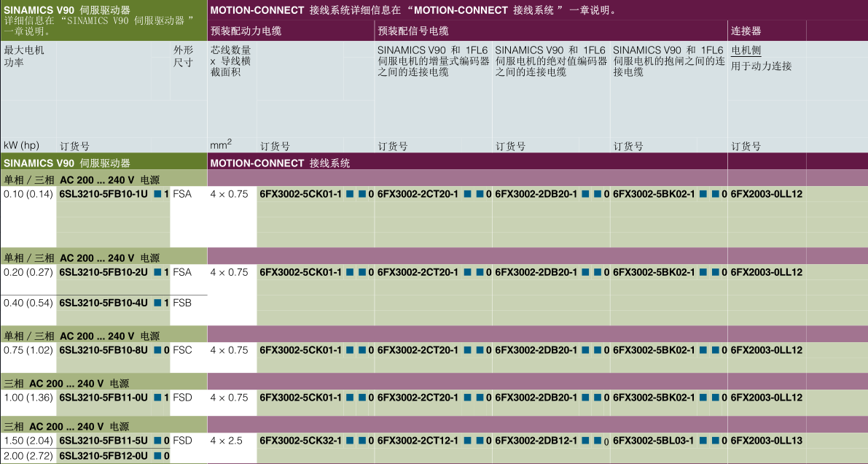The height and width of the screenshot is (464, 868).
Task: Open order number 6SL3210-5FB10-2U
Action: click(x=103, y=272)
